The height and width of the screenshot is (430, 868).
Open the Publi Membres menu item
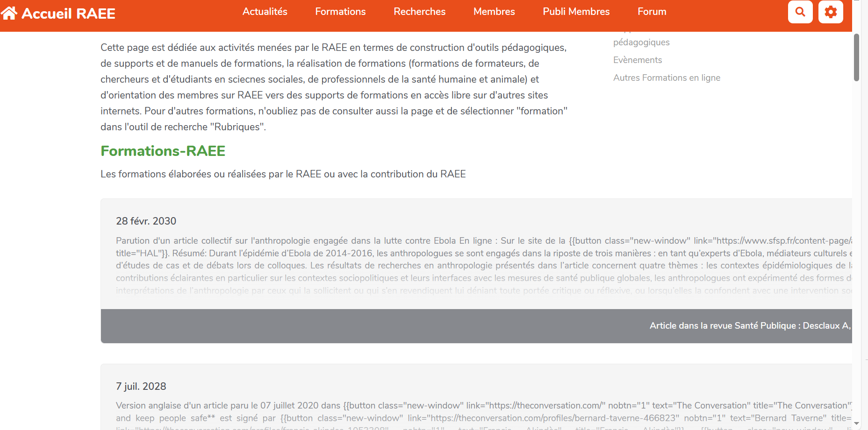point(576,12)
